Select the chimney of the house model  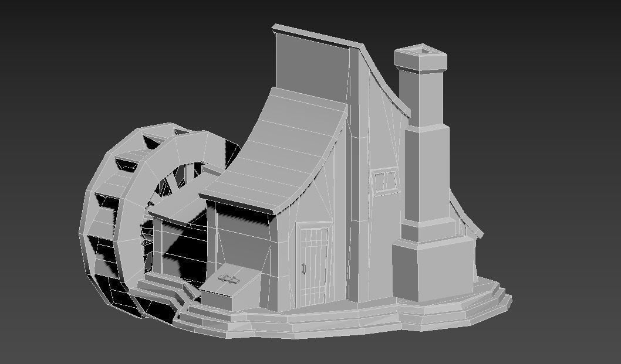click(x=423, y=147)
